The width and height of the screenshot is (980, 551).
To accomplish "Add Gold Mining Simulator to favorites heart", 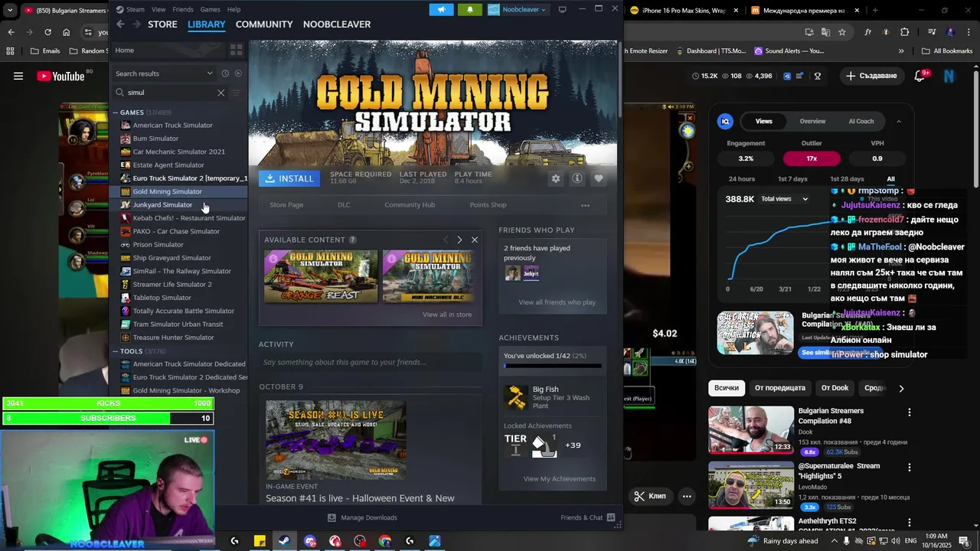I will [x=599, y=178].
